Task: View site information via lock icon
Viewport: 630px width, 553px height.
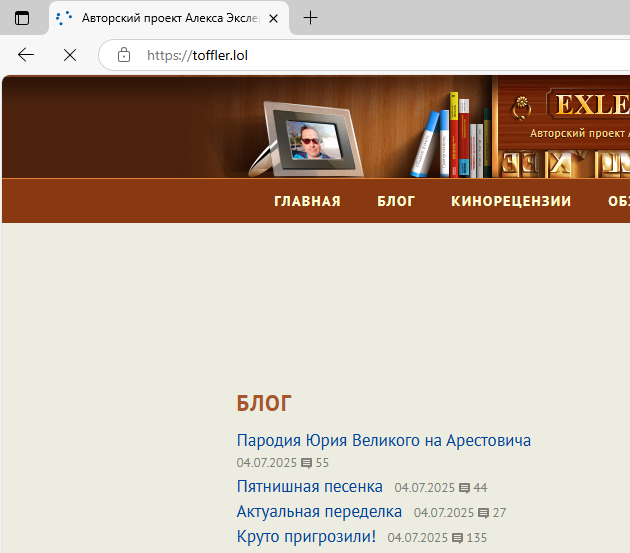Action: coord(124,55)
